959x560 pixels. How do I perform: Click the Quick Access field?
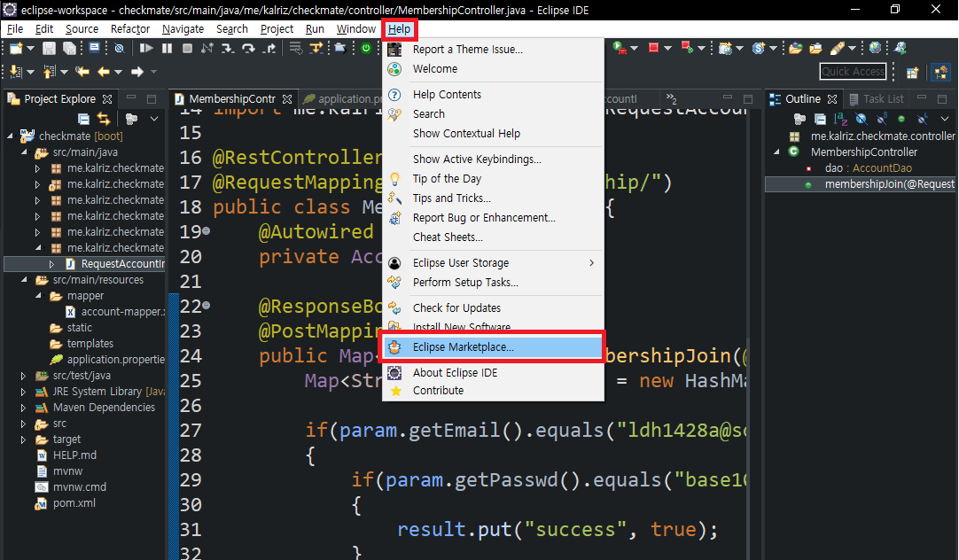853,72
